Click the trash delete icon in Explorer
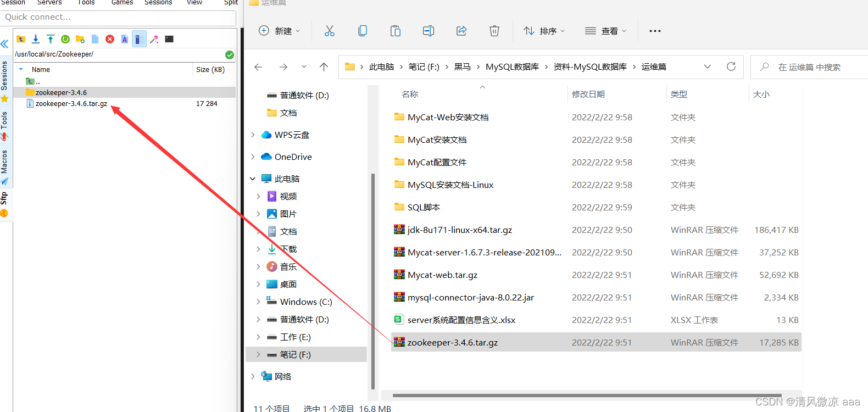This screenshot has width=868, height=412. click(494, 31)
